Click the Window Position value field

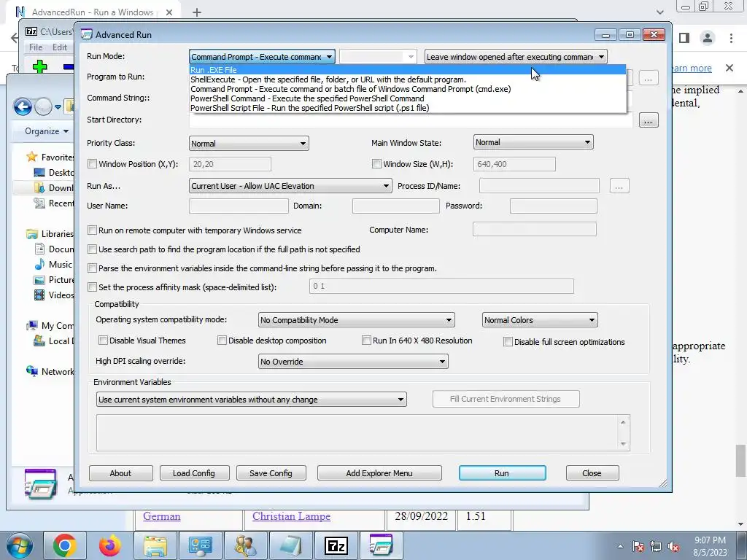click(230, 164)
